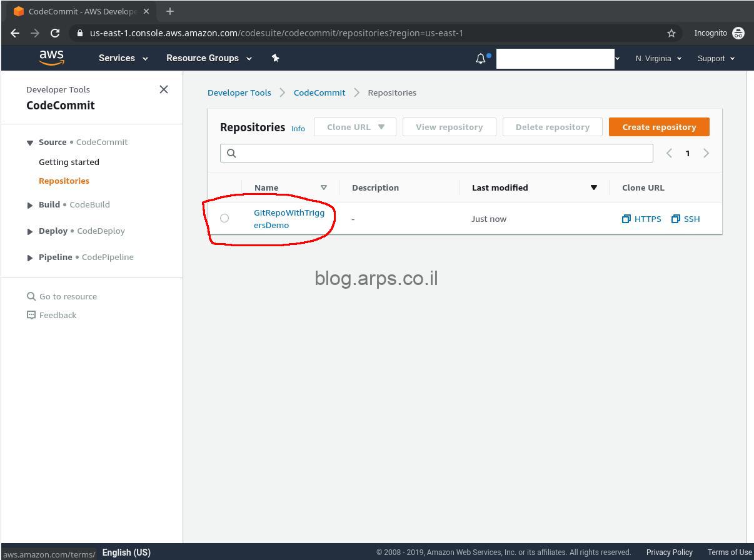Screen dimensions: 754x560
Task: Select the GitRepoWithTriggersDemo radio button
Action: click(224, 218)
